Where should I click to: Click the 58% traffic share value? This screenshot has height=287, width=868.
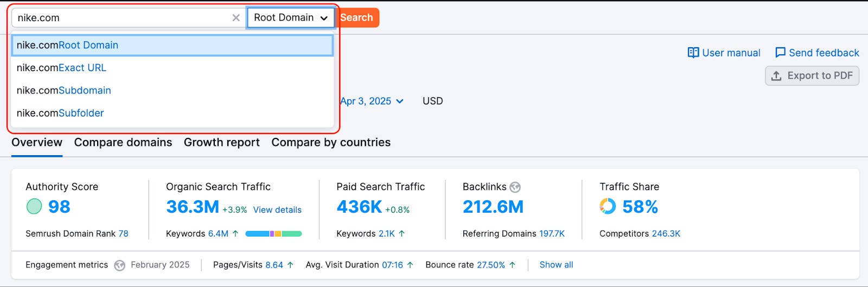point(640,207)
